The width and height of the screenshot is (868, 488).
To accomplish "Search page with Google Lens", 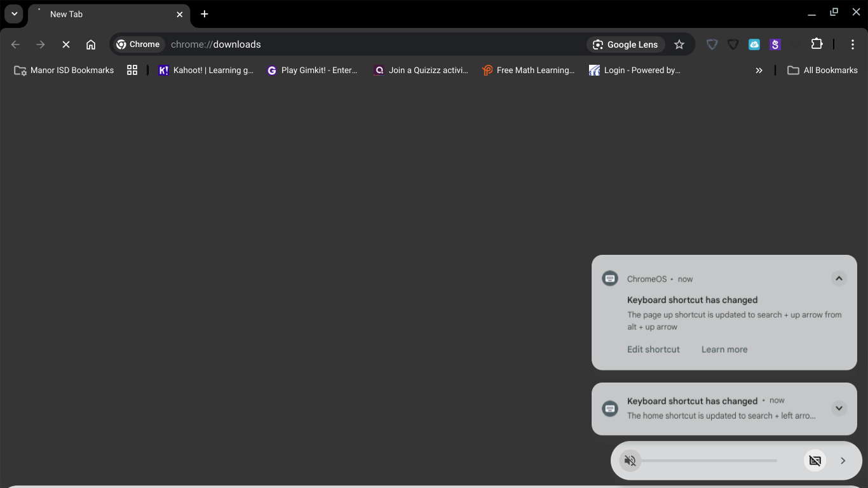I will 625,44.
